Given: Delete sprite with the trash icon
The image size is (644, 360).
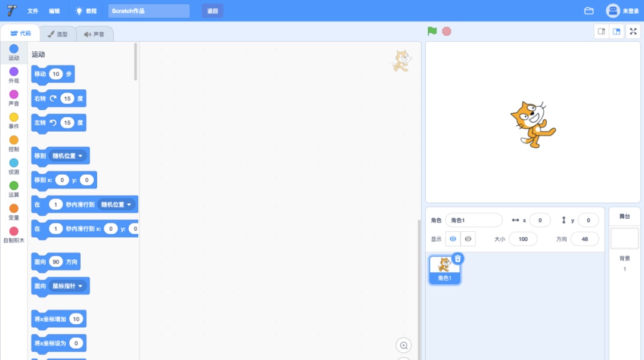Looking at the screenshot, I should [457, 259].
